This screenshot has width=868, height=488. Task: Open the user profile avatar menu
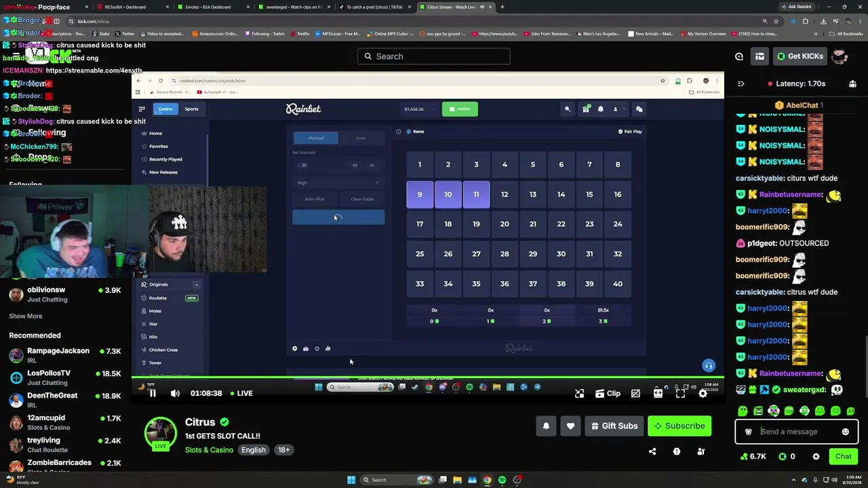[840, 56]
